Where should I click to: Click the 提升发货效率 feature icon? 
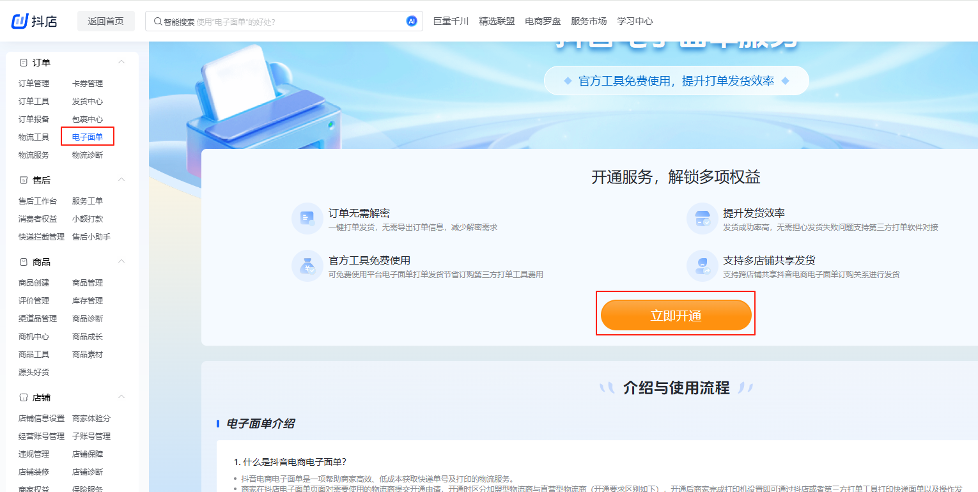coord(702,218)
